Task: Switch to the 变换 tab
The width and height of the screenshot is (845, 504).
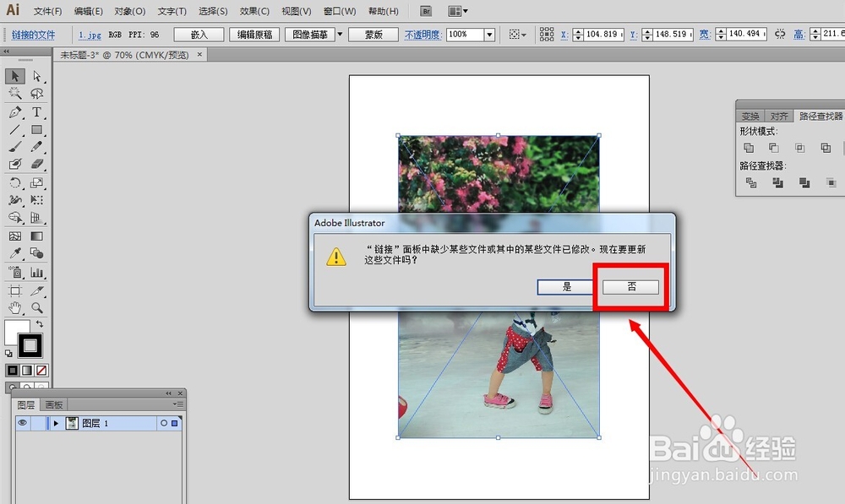Action: pyautogui.click(x=750, y=117)
